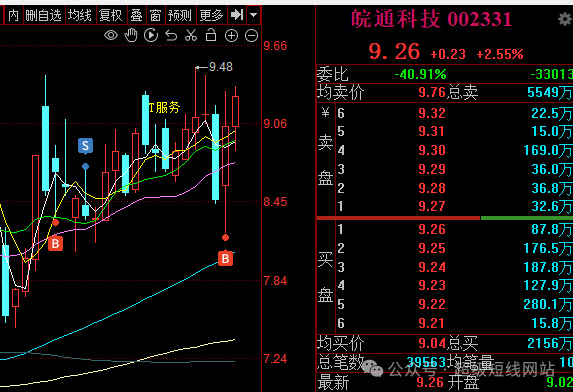Toggle the ¥ symbol in sell panel
573x392 pixels.
point(325,113)
